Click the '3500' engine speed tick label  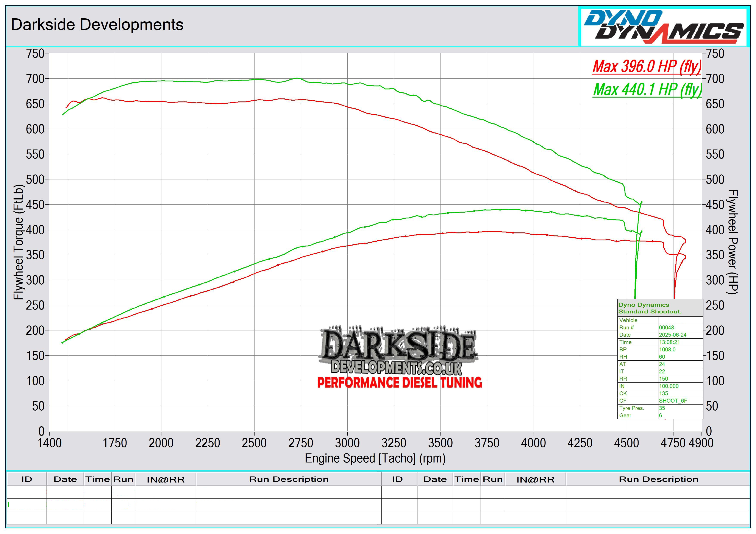(440, 443)
